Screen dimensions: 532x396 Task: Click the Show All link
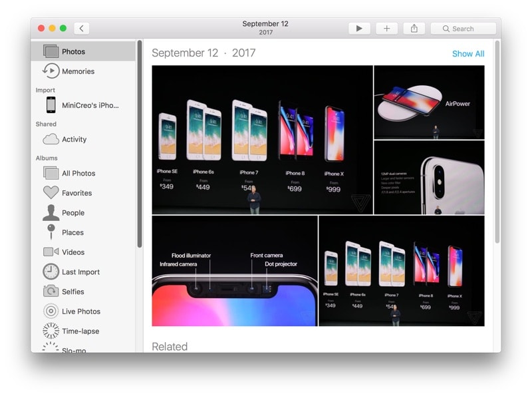tap(468, 54)
